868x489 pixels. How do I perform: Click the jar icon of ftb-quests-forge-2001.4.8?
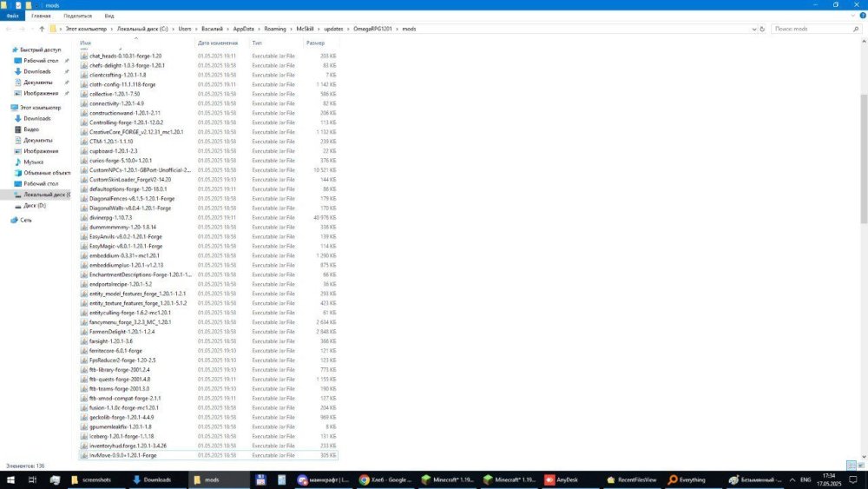click(84, 380)
